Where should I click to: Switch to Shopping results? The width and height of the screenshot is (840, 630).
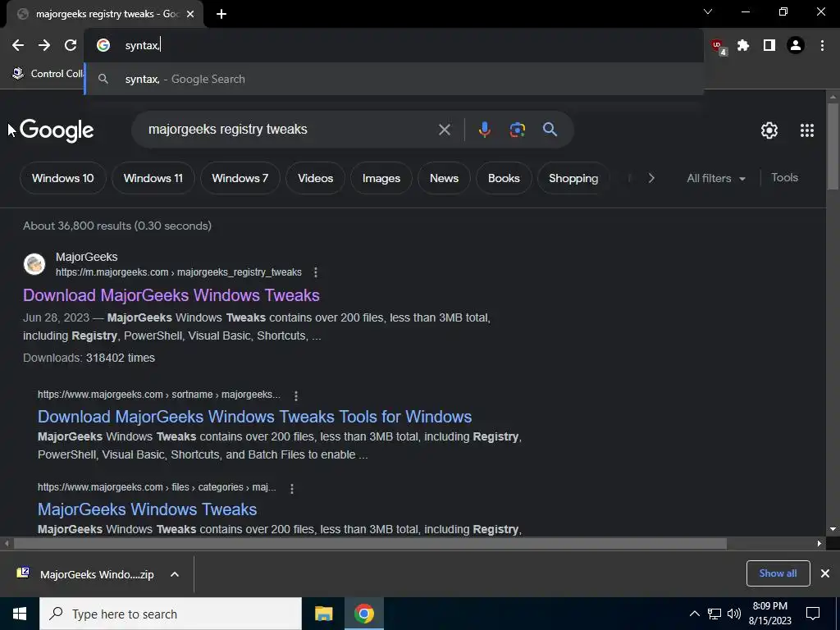point(573,178)
